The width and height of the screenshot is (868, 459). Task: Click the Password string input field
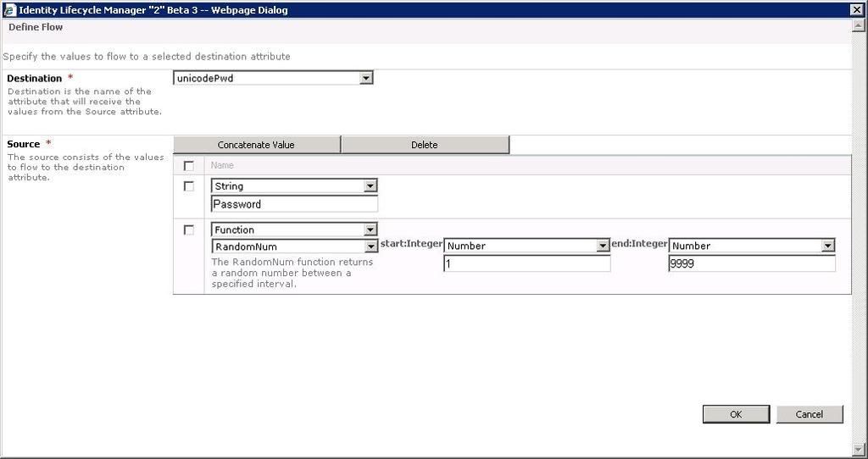click(x=294, y=204)
